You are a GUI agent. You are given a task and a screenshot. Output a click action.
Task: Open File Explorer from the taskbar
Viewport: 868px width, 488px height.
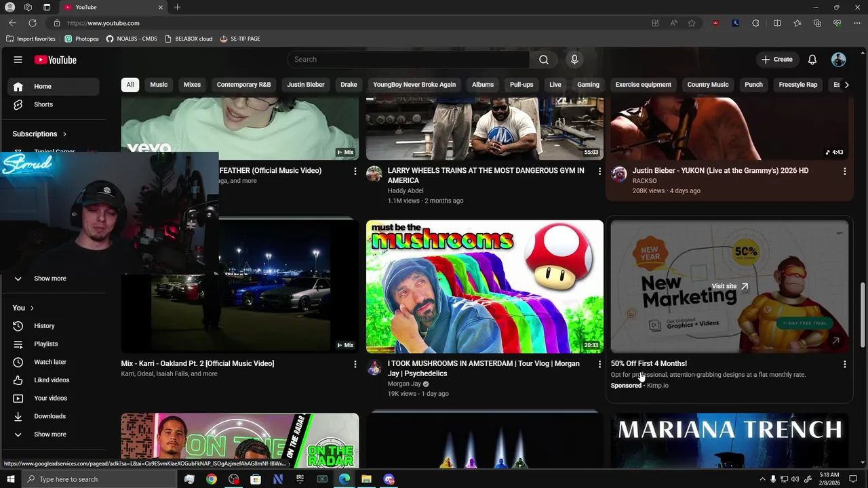(366, 479)
